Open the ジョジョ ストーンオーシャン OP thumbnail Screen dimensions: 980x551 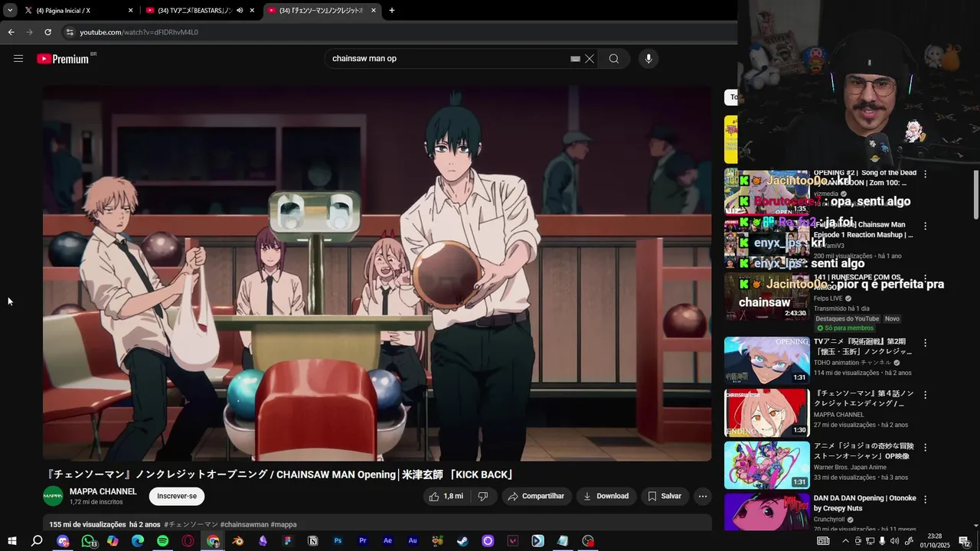[766, 465]
